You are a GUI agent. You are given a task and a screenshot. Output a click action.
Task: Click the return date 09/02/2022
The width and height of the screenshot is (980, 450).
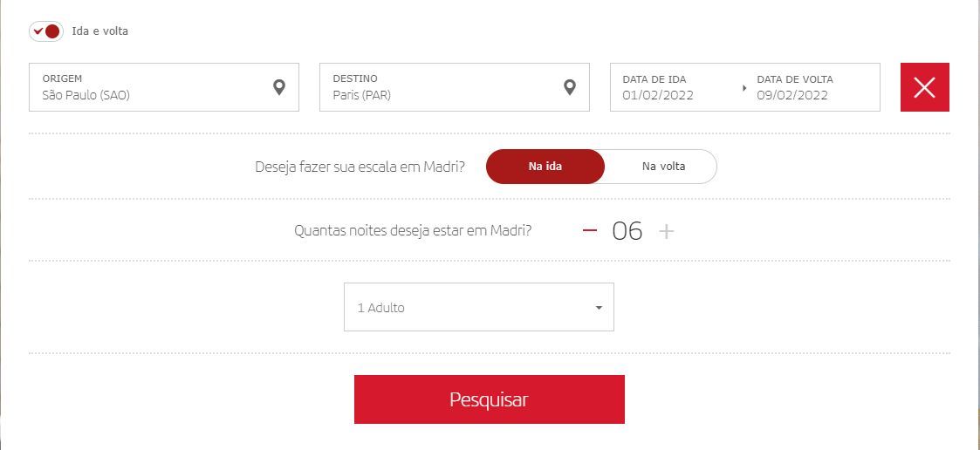click(x=792, y=96)
